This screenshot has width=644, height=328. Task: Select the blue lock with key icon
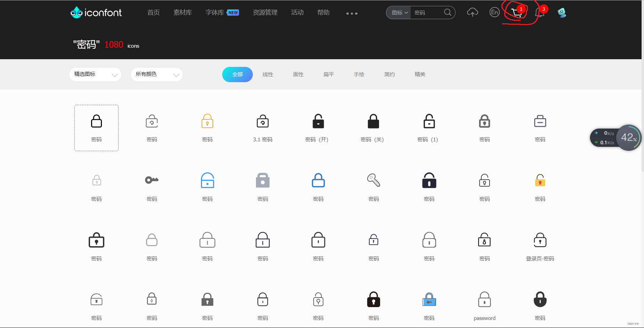tap(429, 299)
